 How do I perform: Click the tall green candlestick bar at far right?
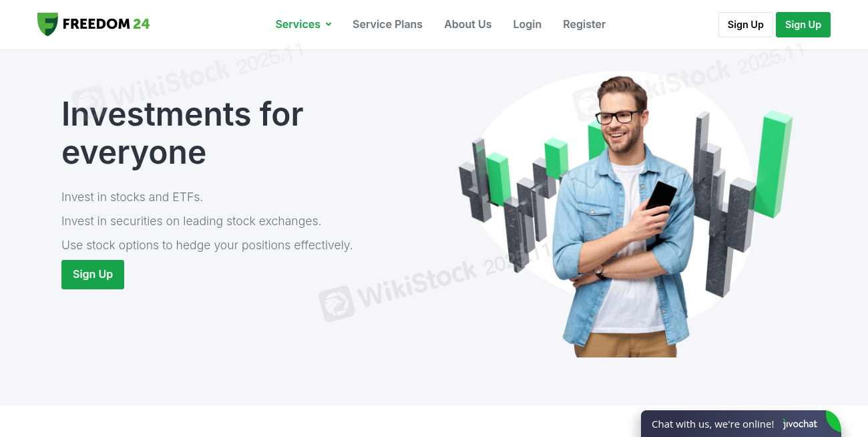[775, 164]
